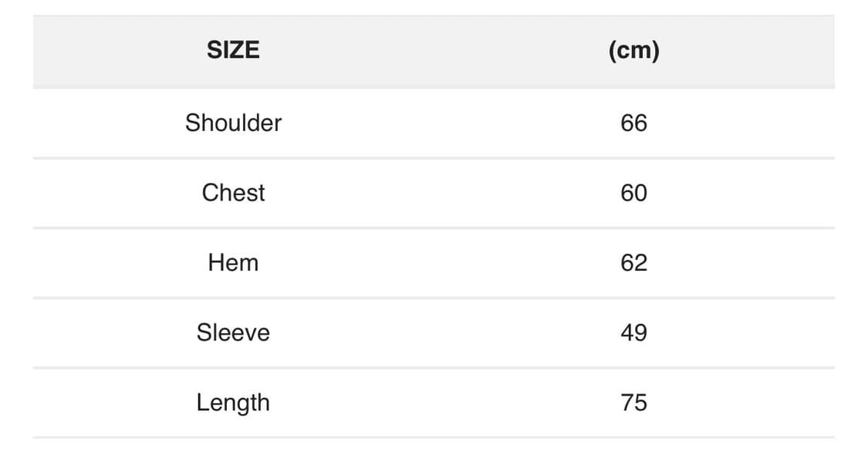Click the divider line below the Shoulder row

(x=434, y=158)
